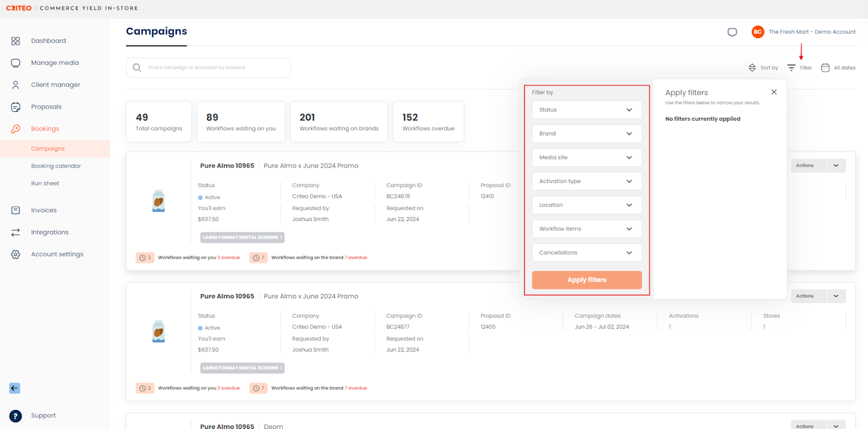Select the Client manager person icon
The width and height of the screenshot is (868, 429).
[x=16, y=85]
